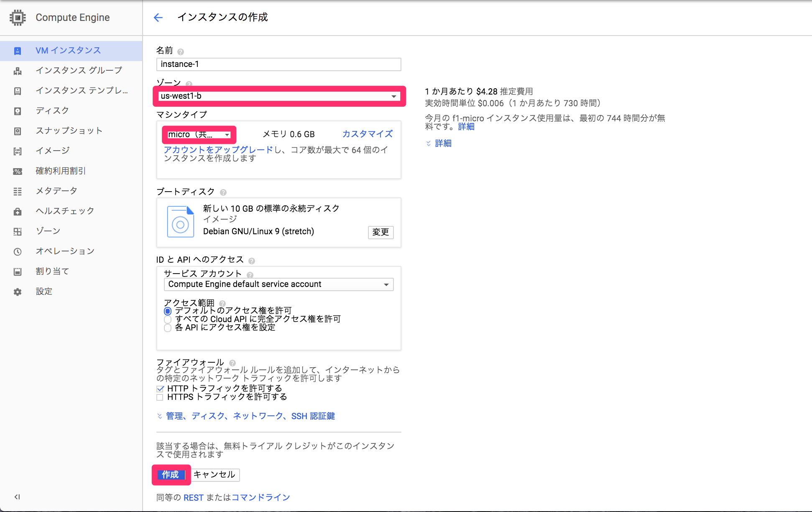812x512 pixels.
Task: Select すべての Cloud API に完全アクセス権を許可
Action: 168,320
